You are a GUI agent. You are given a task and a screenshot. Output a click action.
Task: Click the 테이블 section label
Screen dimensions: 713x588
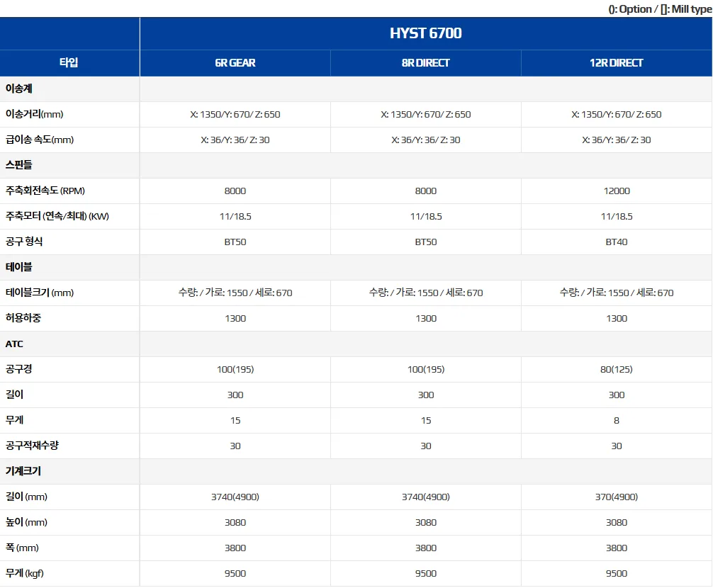(18, 267)
